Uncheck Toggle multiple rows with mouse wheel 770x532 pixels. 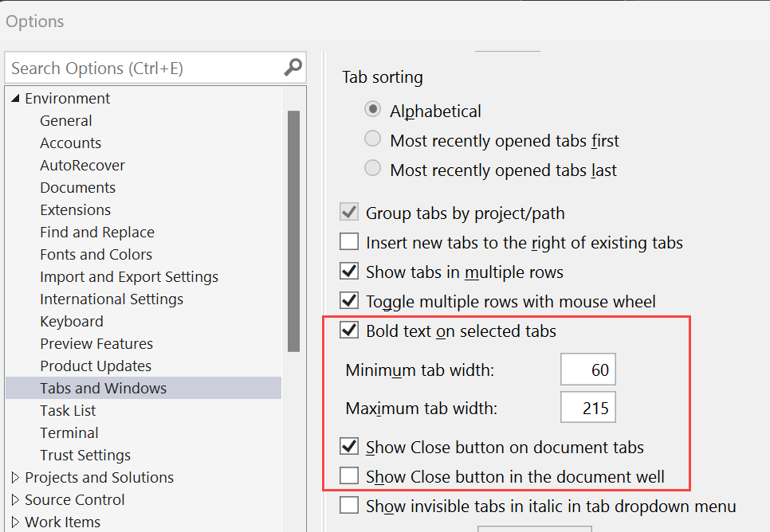point(348,300)
